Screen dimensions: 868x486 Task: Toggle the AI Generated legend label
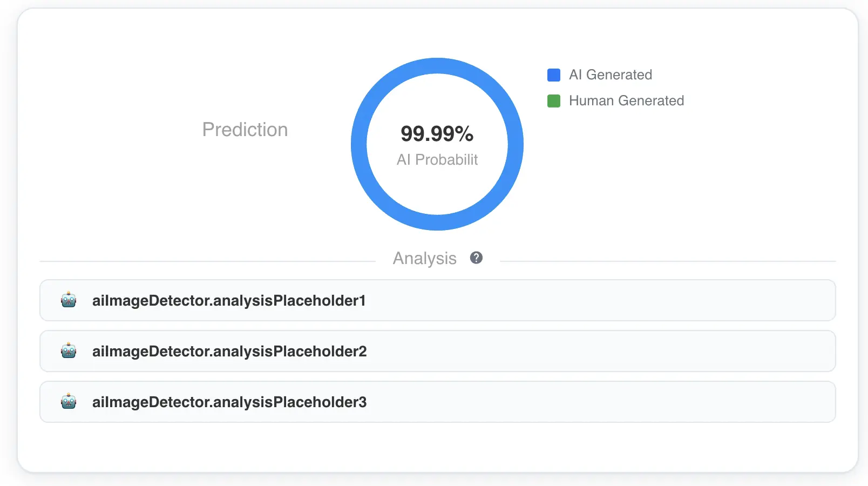(611, 75)
